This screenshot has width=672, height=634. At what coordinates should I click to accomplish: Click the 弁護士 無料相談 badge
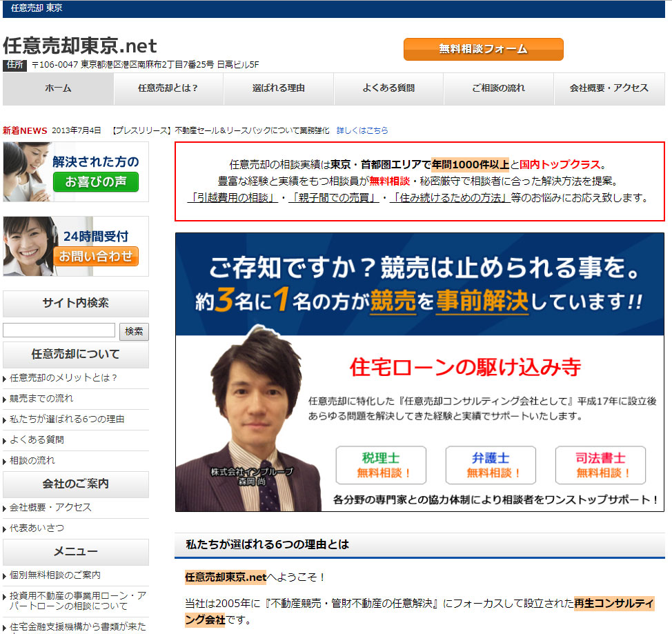(x=491, y=465)
